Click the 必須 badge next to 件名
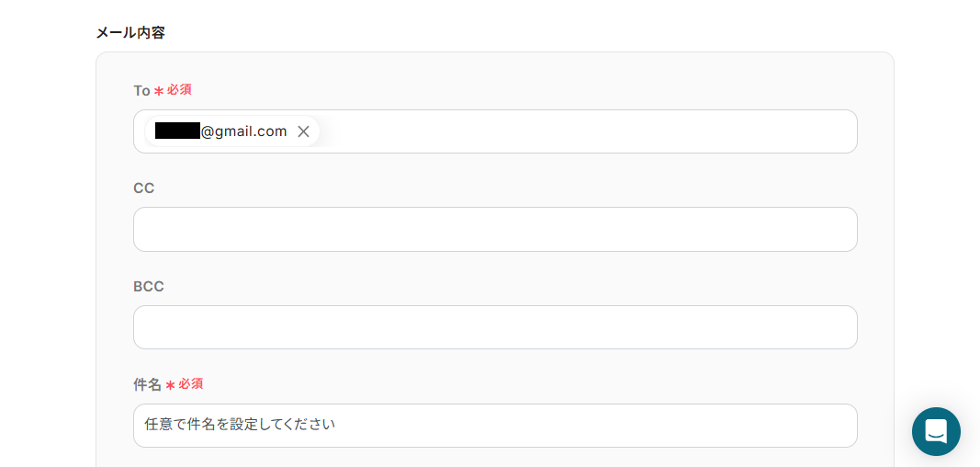980x467 pixels. point(191,384)
